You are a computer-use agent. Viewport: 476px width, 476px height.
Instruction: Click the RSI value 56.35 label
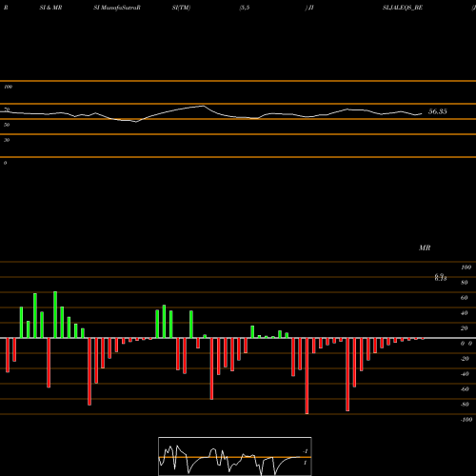pyautogui.click(x=438, y=111)
